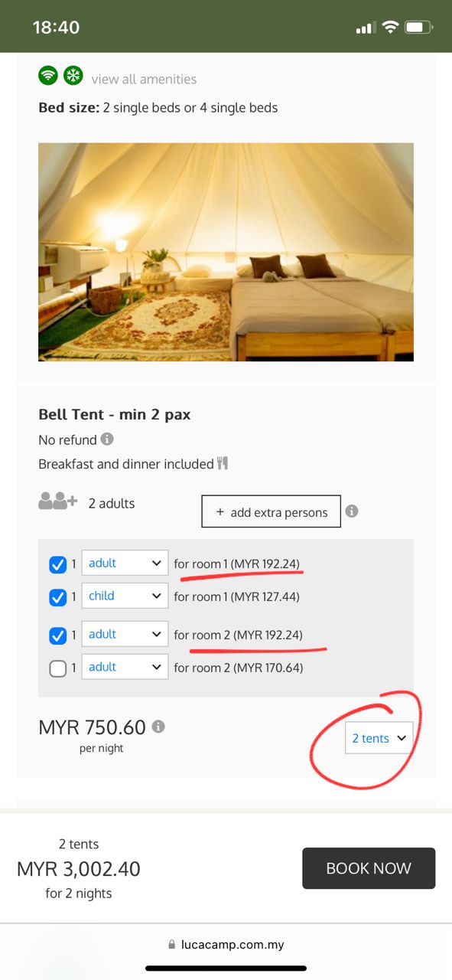This screenshot has height=980, width=452.
Task: Click info icon beside add extra persons
Action: tap(352, 511)
